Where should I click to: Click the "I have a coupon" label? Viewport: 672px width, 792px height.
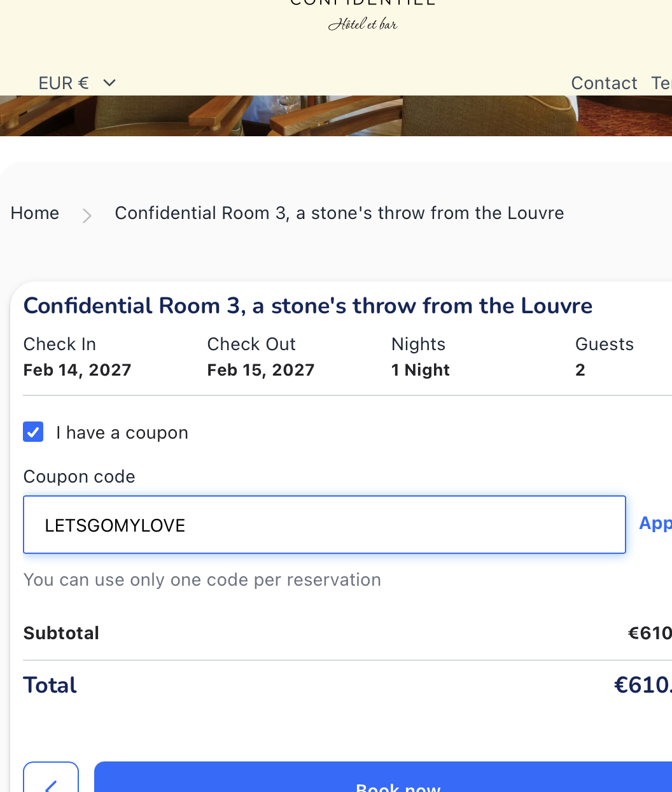tap(122, 433)
